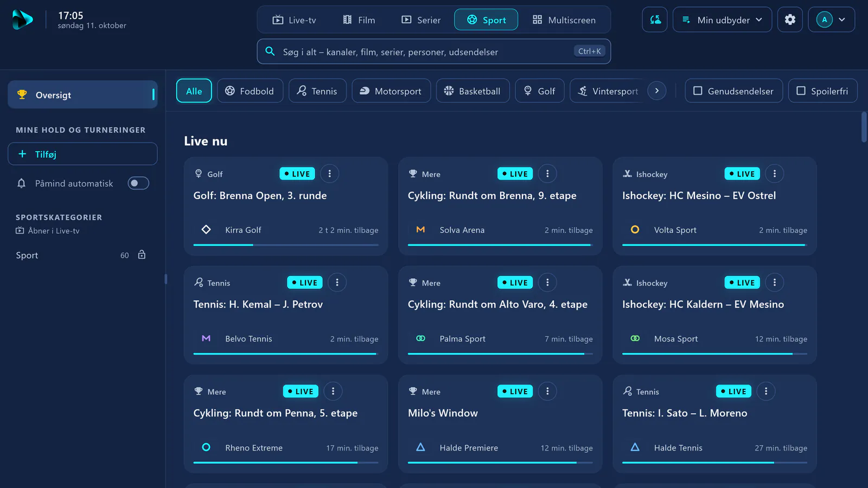Click the Åbner i Live-tv label
The width and height of the screenshot is (868, 488).
pyautogui.click(x=48, y=230)
